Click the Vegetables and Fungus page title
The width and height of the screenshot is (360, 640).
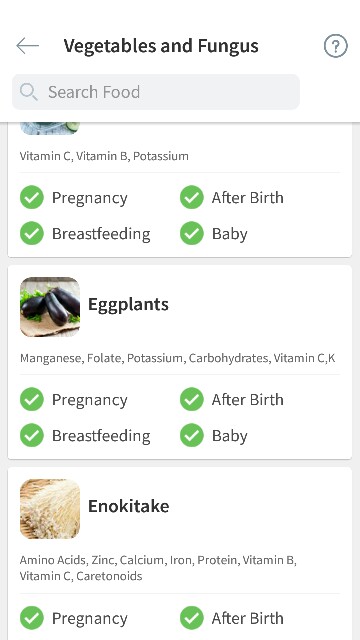pyautogui.click(x=161, y=46)
